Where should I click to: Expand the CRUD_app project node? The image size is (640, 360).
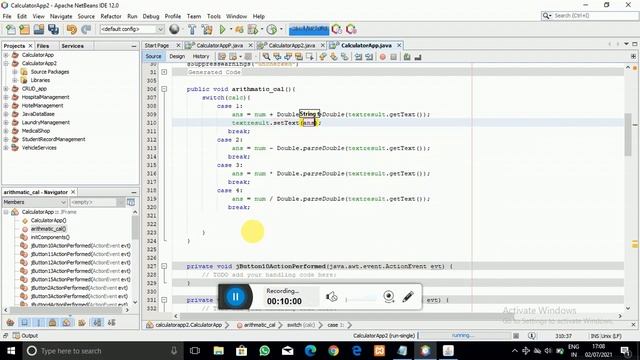[6, 89]
